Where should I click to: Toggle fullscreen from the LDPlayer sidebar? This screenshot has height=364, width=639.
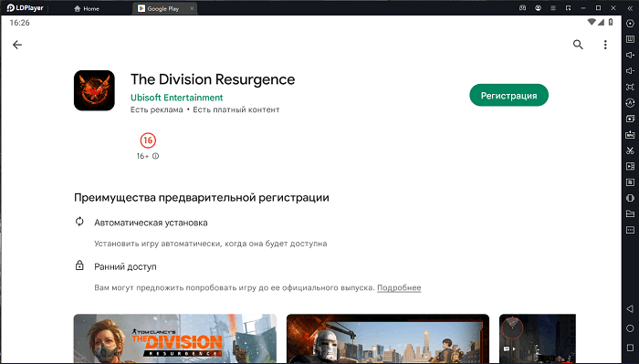point(630,88)
